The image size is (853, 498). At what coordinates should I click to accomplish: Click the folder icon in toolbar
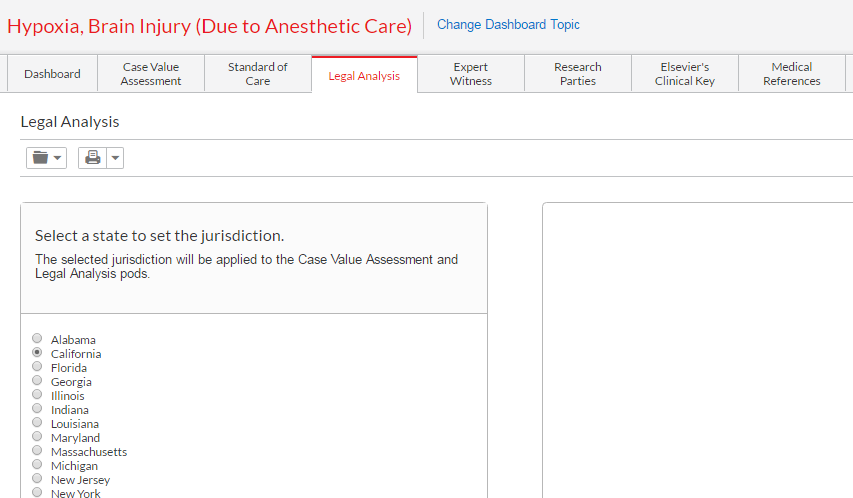[40, 158]
